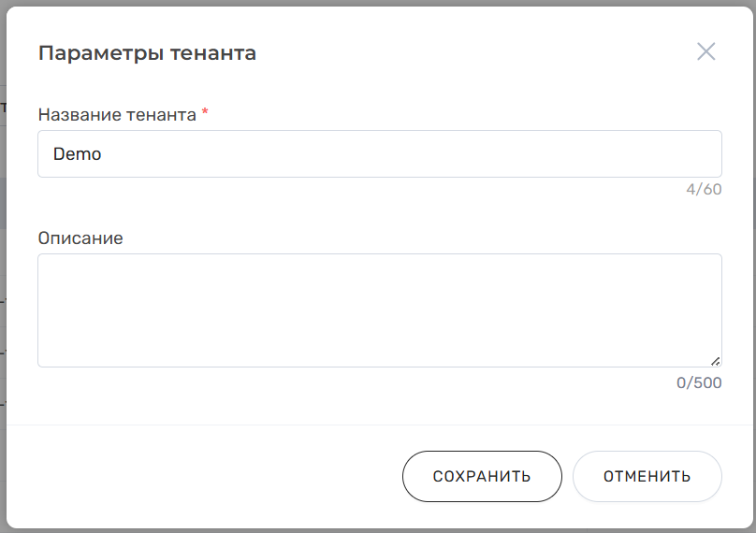
Task: Focus the tenant name input field
Action: tap(379, 154)
